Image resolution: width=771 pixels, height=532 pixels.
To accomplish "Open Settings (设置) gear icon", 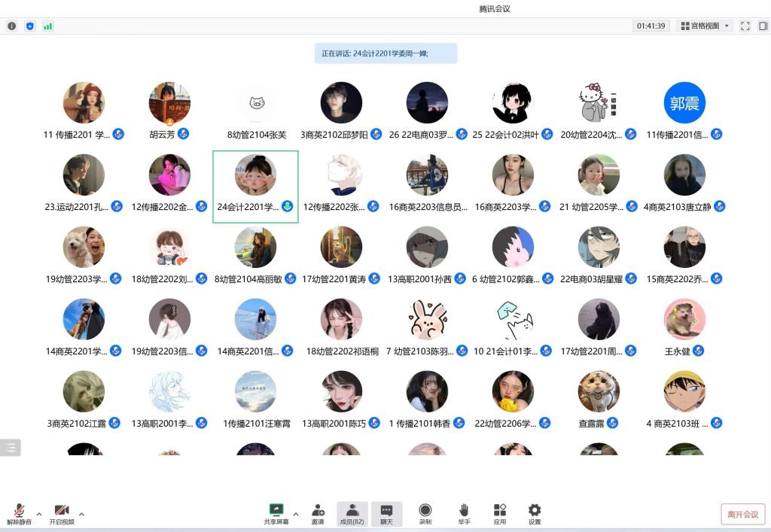I will click(535, 513).
